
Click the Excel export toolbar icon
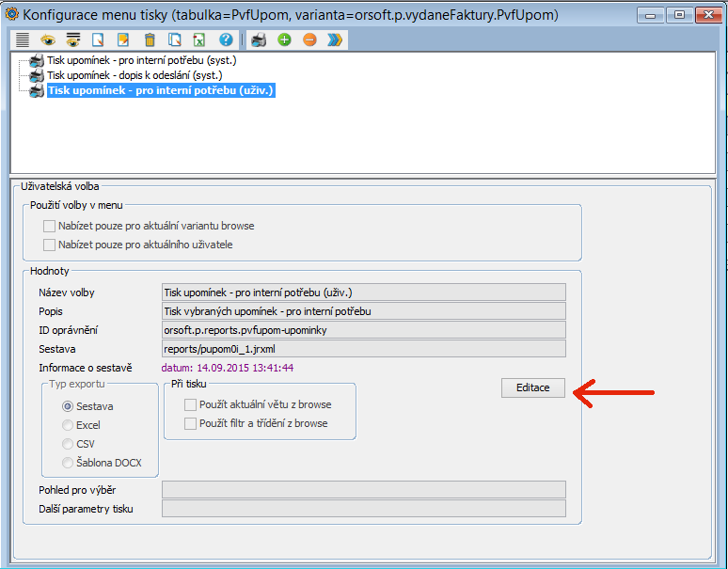[199, 40]
